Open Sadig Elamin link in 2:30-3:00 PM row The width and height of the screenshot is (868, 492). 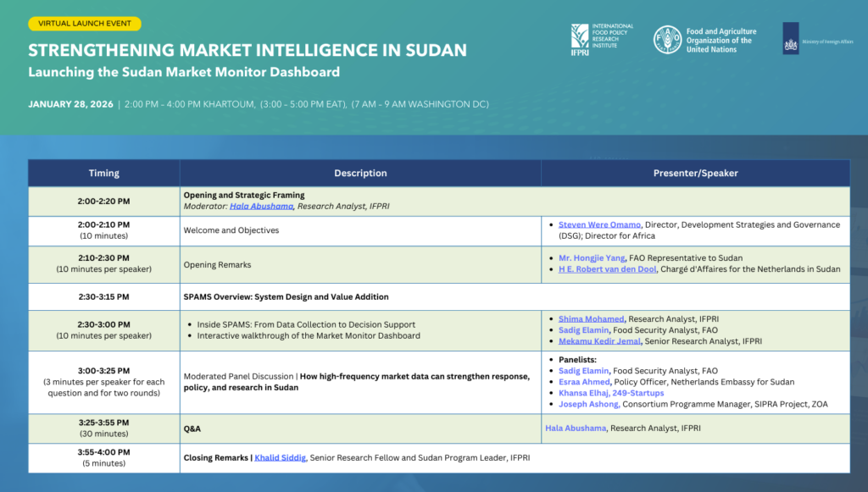point(585,330)
